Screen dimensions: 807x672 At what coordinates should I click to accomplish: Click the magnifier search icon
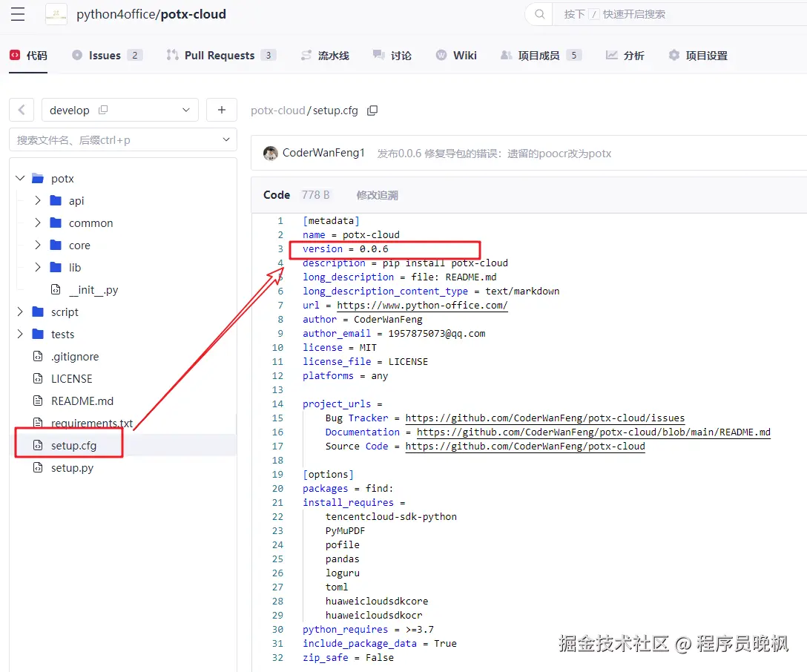pyautogui.click(x=539, y=14)
